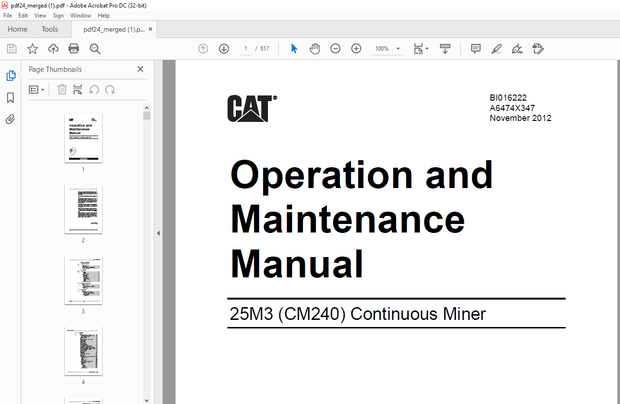Click the fit page scrolling icon
Viewport: 620px width, 404px height.
418,49
